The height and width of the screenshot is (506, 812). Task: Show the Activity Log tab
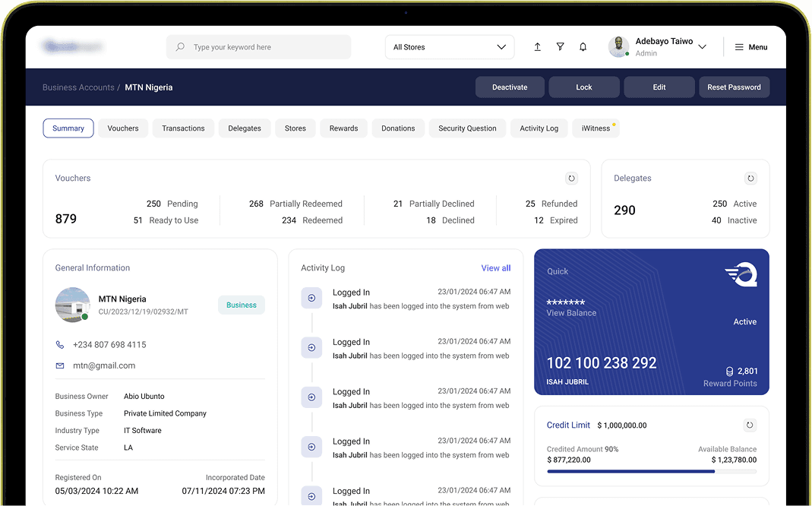[x=539, y=128]
